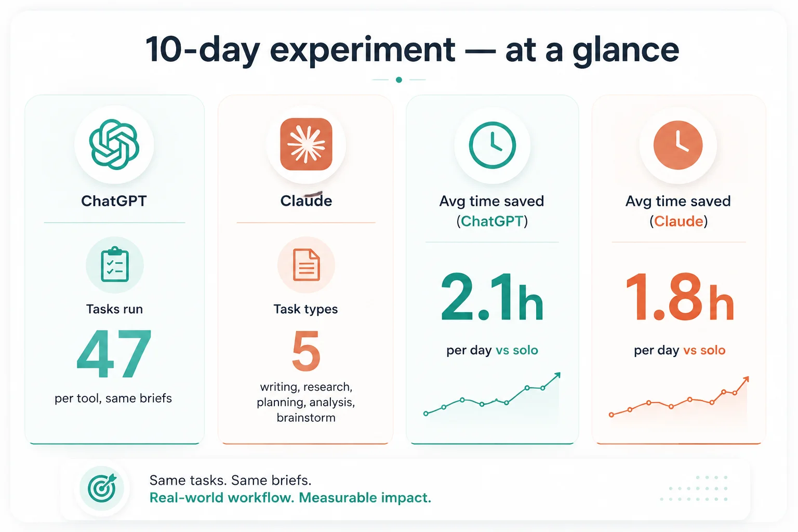Click the ChatGPT card label
This screenshot has height=532, width=798.
(114, 201)
